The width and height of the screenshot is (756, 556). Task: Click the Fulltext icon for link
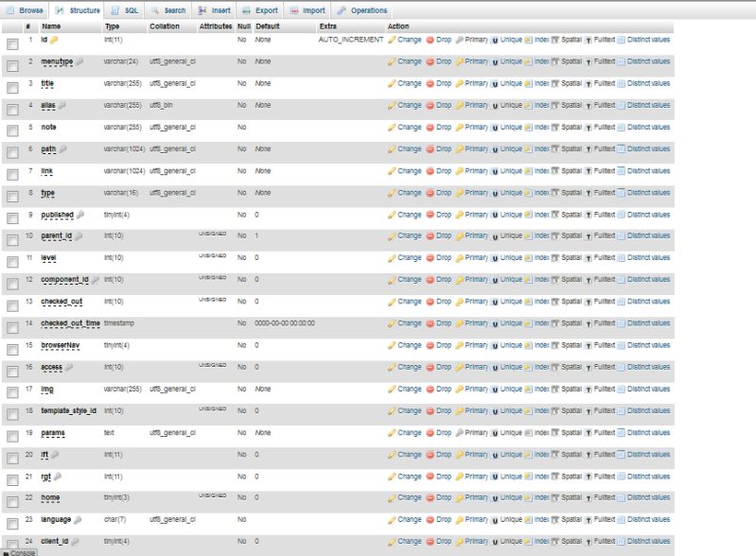coord(589,171)
